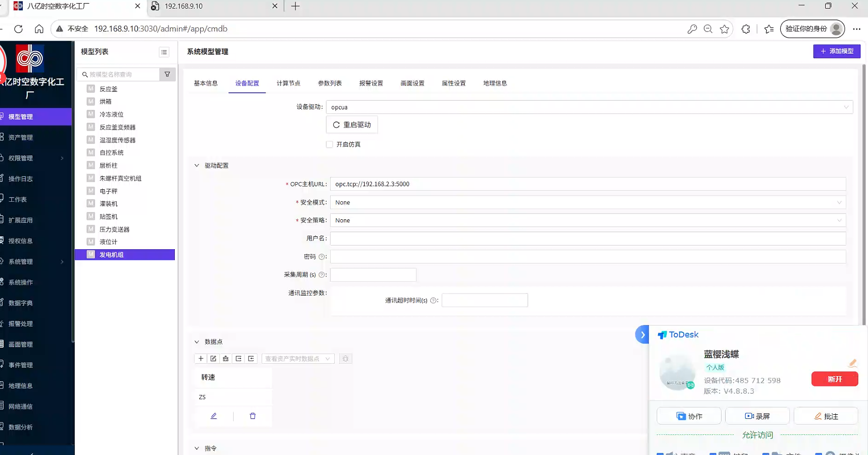Image resolution: width=868 pixels, height=455 pixels.
Task: Open 资产管理 in the sidebar menu
Action: pos(21,137)
